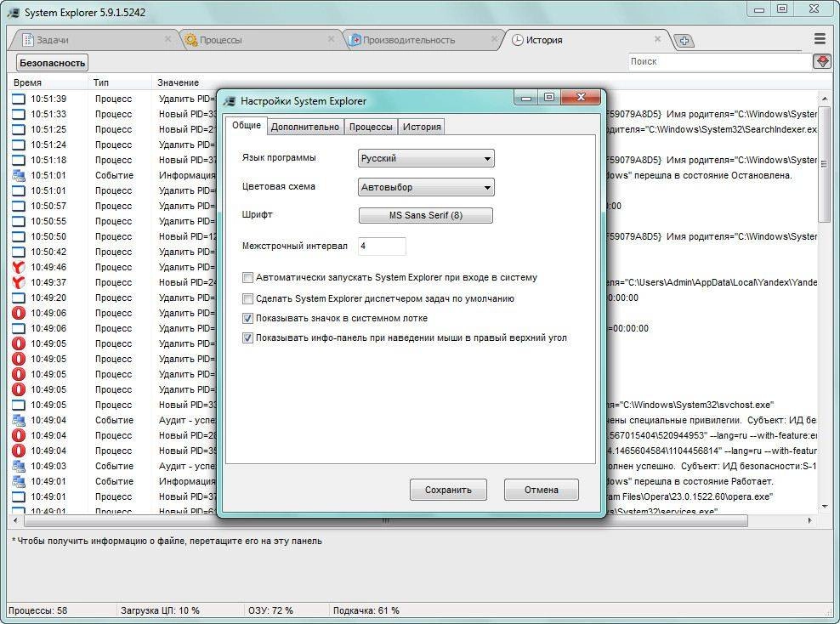
Task: Click Yandex icon in the 10:49:37 row
Action: pyautogui.click(x=19, y=282)
